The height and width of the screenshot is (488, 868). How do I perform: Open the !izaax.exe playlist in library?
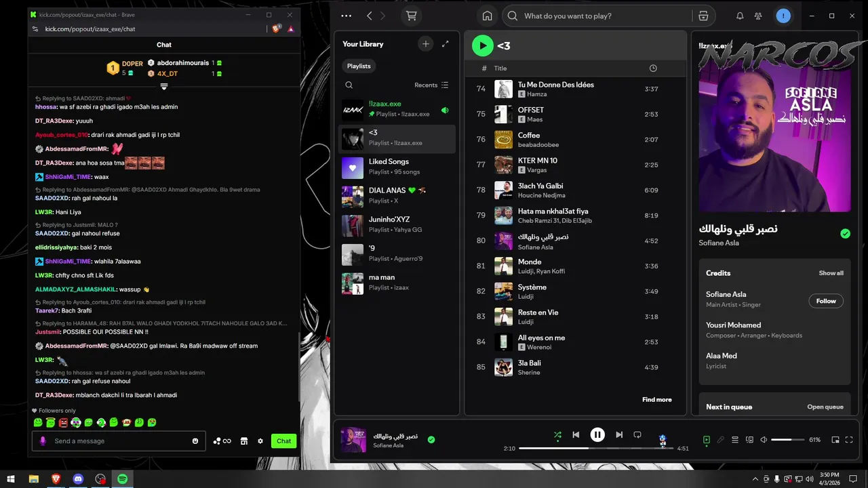(x=397, y=110)
